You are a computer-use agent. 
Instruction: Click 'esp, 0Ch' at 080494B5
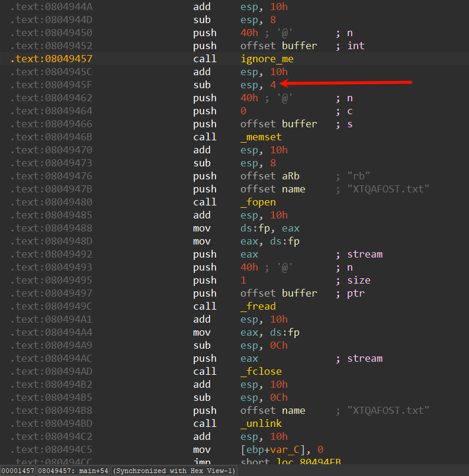264,397
